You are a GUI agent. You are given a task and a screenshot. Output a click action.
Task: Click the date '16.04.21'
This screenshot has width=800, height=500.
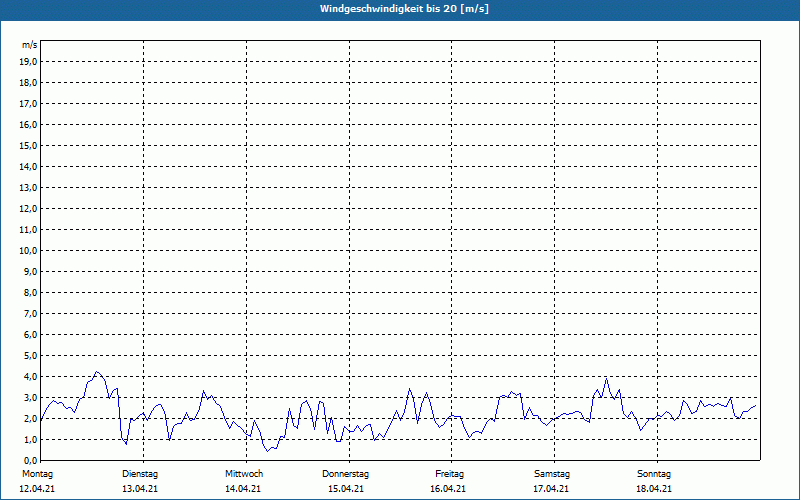448,489
